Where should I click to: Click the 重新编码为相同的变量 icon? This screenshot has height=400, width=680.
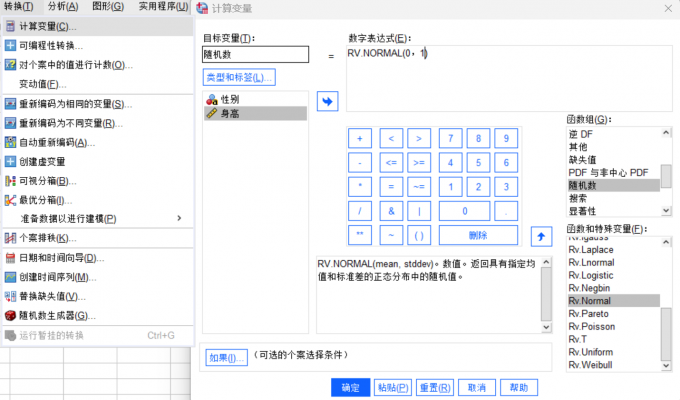[x=10, y=104]
